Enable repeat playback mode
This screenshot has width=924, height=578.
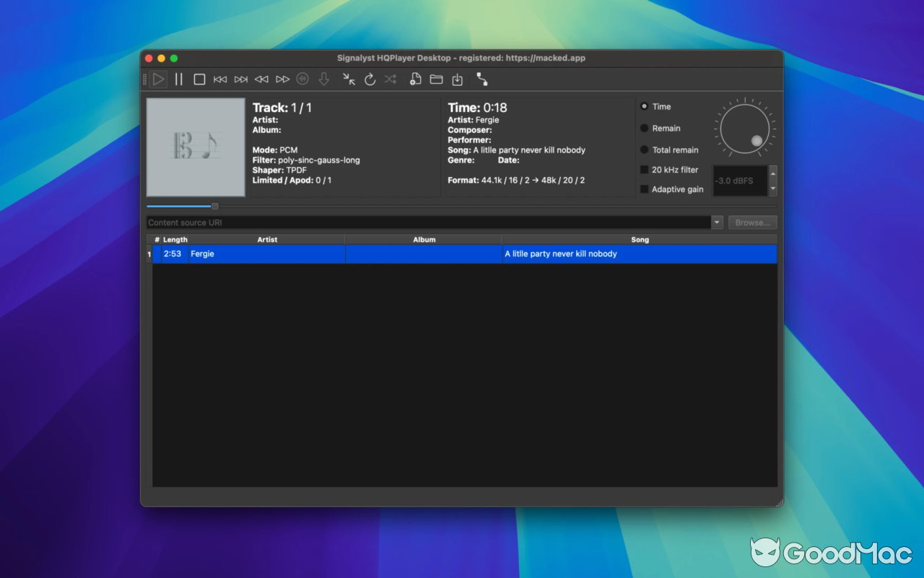pyautogui.click(x=370, y=79)
